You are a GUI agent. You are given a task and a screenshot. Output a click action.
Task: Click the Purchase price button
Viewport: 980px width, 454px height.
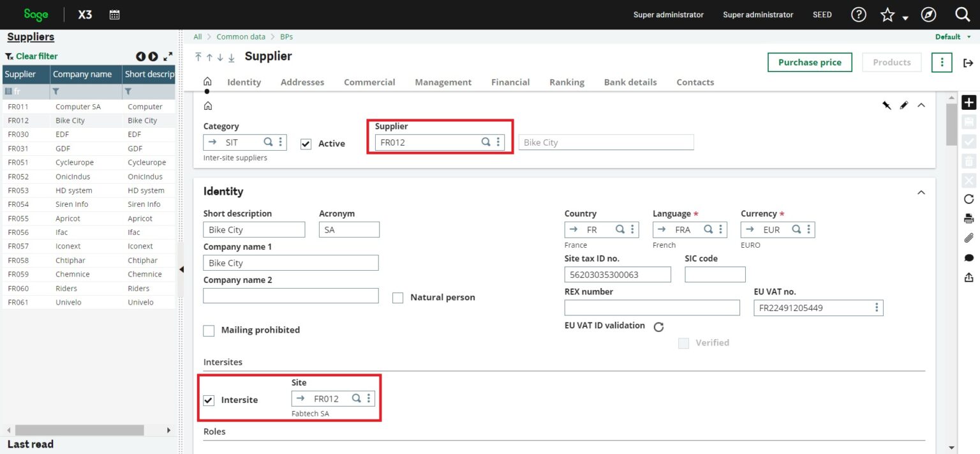point(810,62)
